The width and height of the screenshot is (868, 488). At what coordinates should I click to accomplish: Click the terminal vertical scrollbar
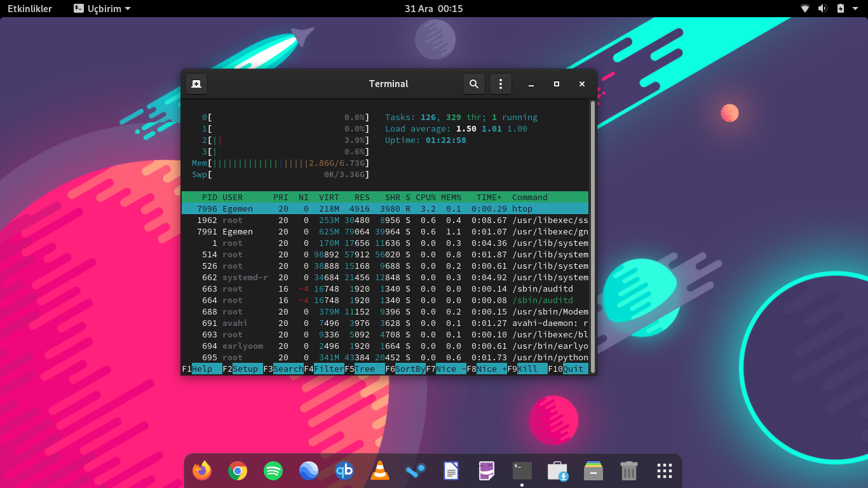tap(593, 235)
